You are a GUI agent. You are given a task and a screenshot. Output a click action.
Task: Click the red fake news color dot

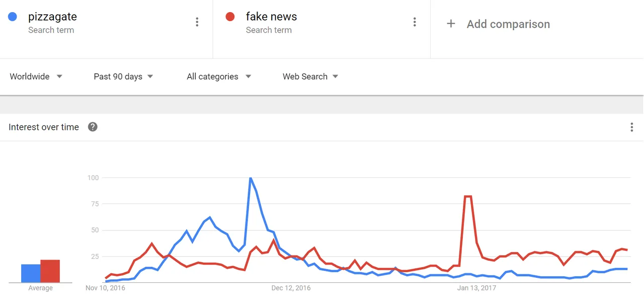pyautogui.click(x=230, y=17)
